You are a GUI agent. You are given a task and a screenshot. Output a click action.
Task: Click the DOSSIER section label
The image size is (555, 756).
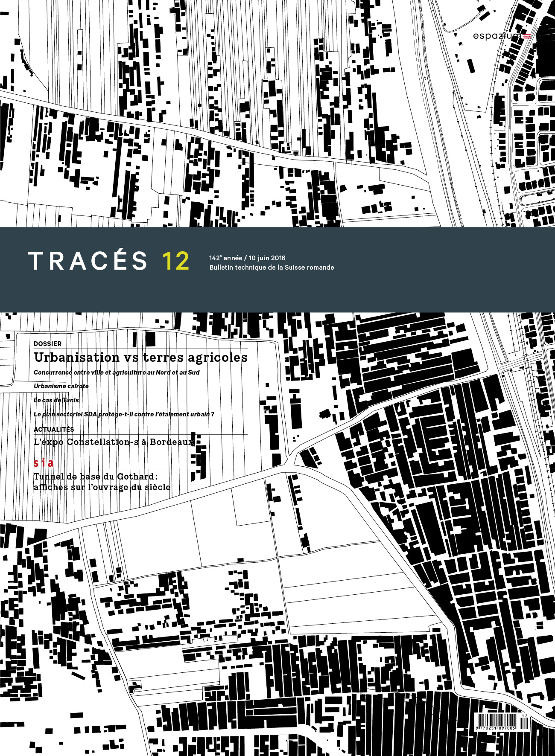coord(47,343)
